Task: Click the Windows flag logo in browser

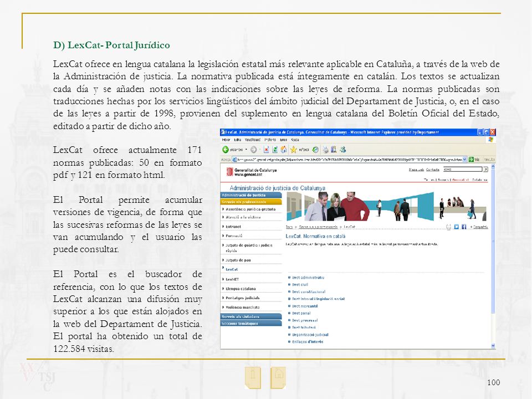Action: tap(490, 140)
